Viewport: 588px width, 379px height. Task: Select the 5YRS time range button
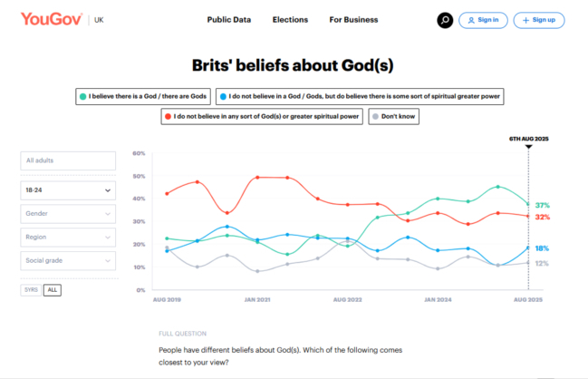pos(31,290)
